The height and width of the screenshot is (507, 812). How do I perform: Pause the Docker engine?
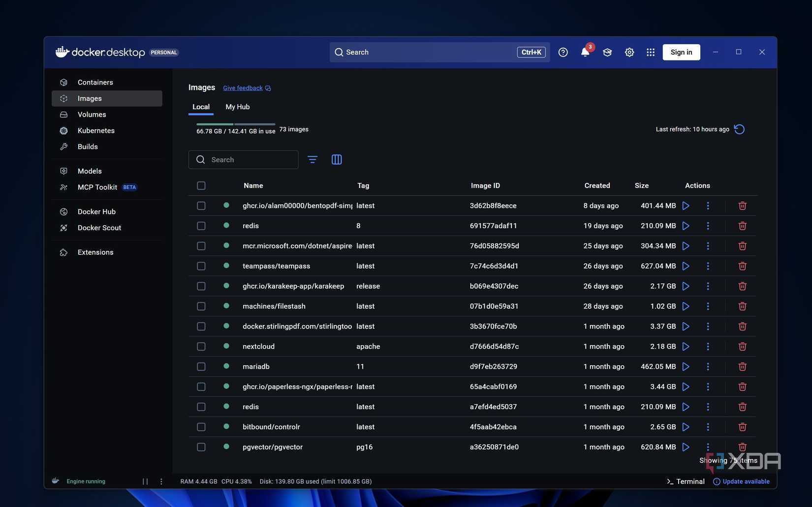point(145,481)
